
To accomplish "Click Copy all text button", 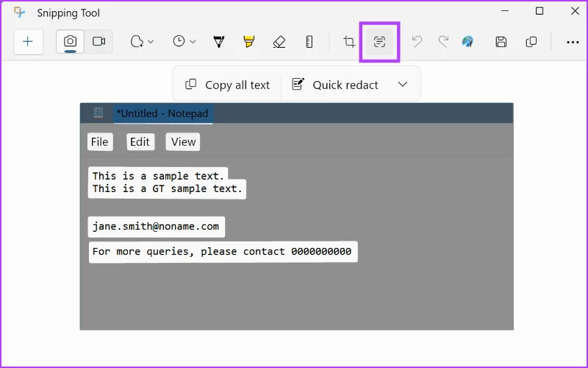I will click(228, 85).
